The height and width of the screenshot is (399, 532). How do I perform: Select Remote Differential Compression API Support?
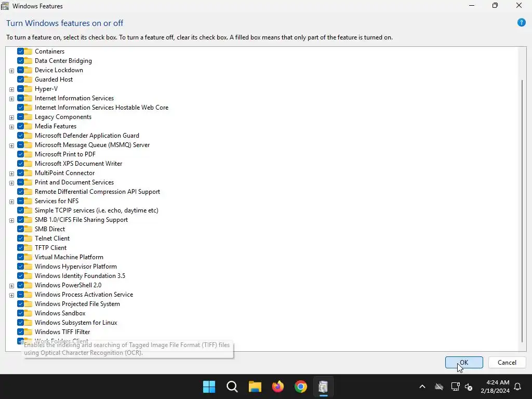(97, 192)
